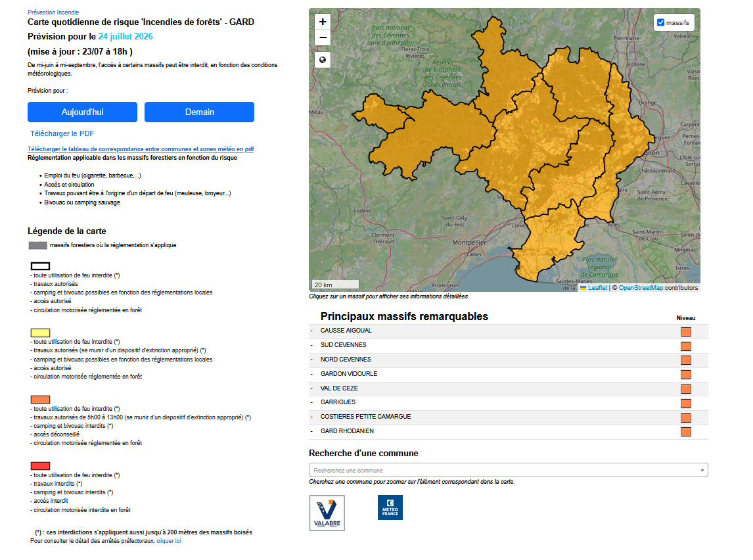The width and height of the screenshot is (753, 560).
Task: Click the 24 juillet 2026 date text
Action: 126,37
